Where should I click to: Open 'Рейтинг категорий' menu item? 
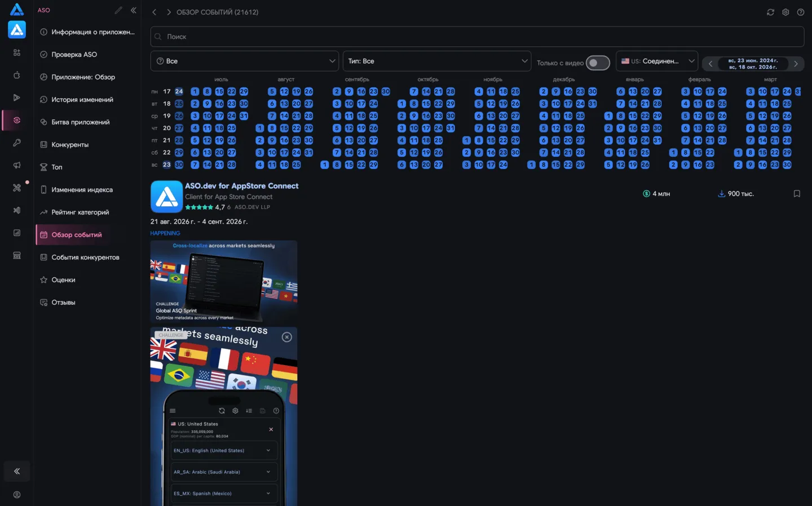tap(87, 212)
